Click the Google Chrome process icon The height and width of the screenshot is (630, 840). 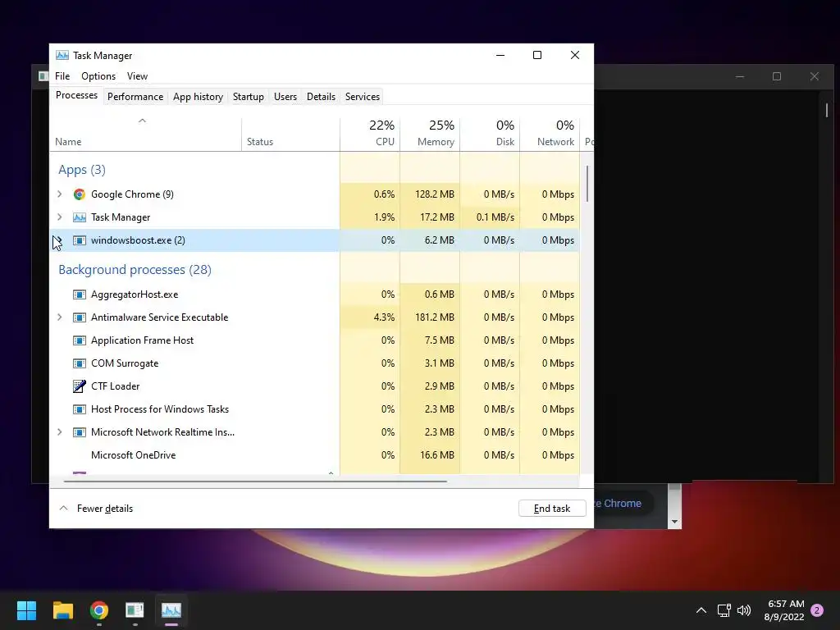tap(80, 194)
